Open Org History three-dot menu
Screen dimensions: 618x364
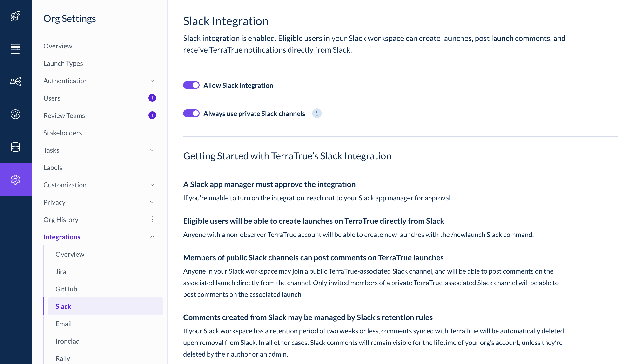tap(152, 219)
